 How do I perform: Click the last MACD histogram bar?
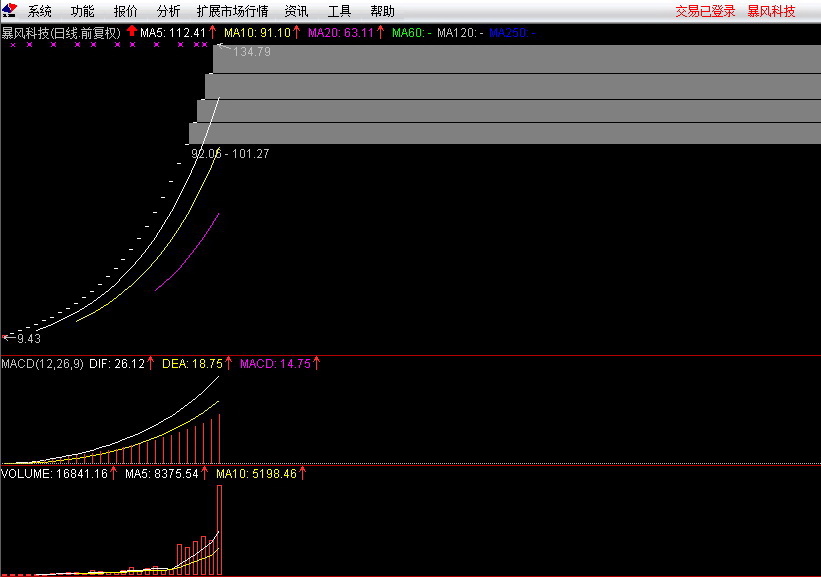(219, 439)
